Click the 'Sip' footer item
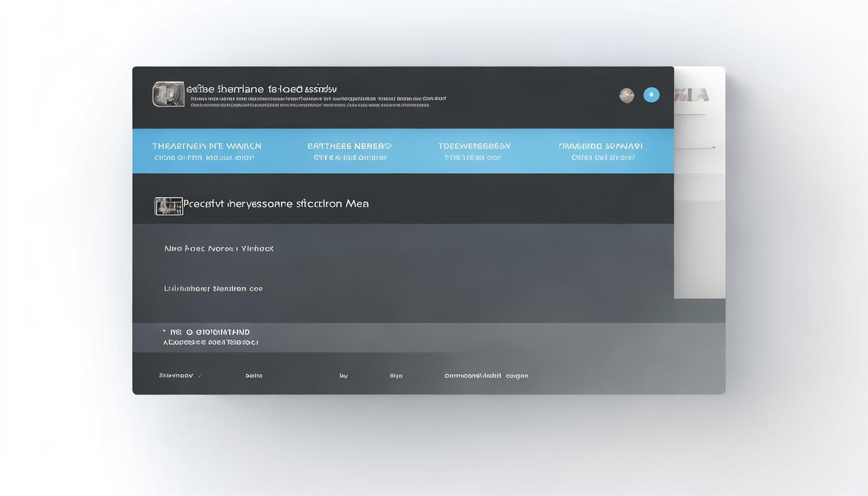The image size is (868, 496). point(396,375)
